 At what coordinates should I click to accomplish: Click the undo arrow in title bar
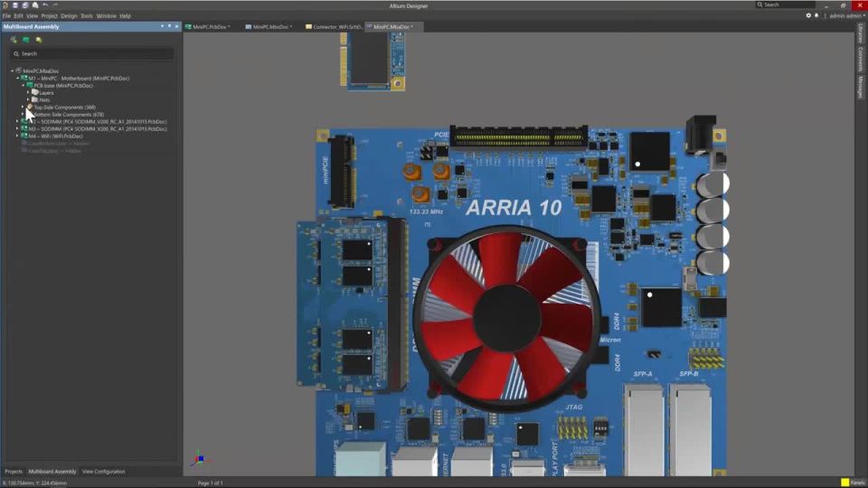click(45, 5)
